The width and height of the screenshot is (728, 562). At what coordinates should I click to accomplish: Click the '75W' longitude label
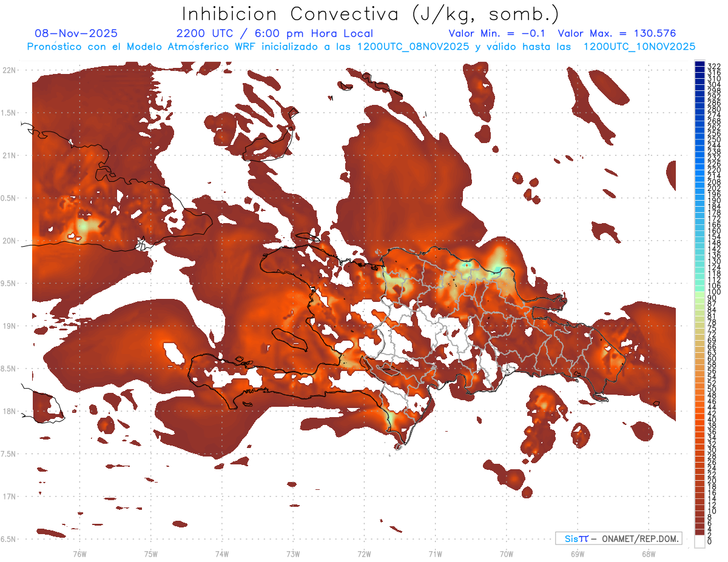tap(151, 554)
